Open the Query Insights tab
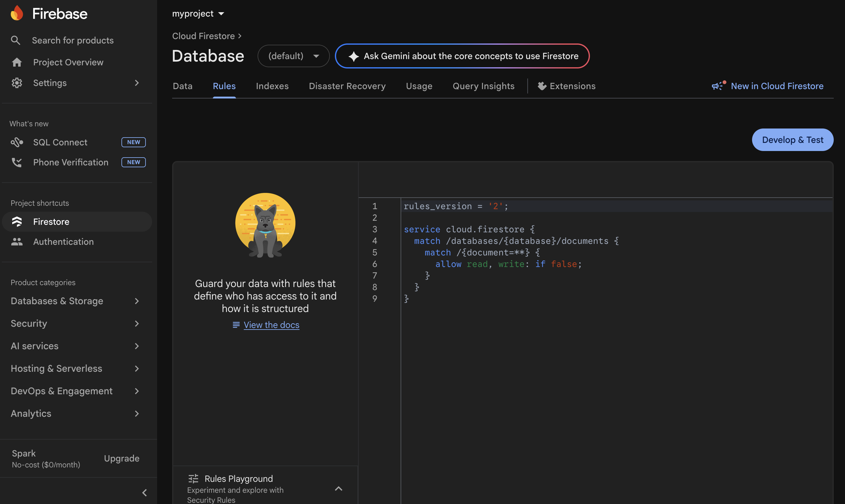 483,86
